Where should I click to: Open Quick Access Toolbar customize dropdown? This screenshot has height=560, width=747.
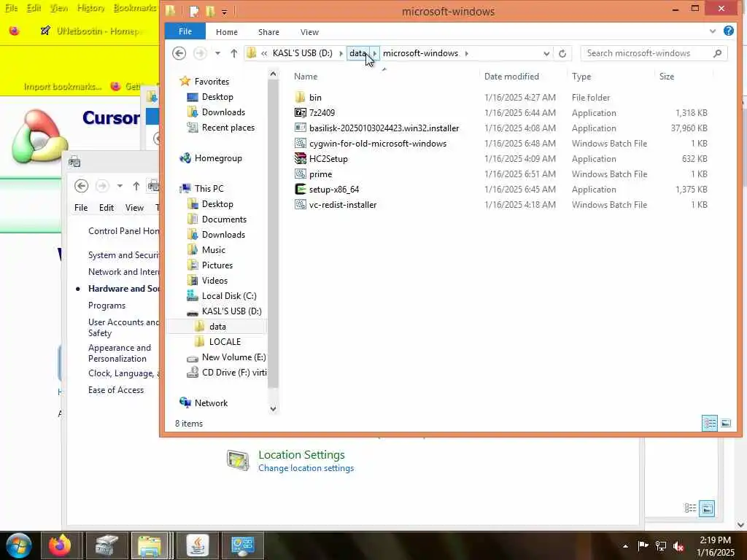(225, 12)
